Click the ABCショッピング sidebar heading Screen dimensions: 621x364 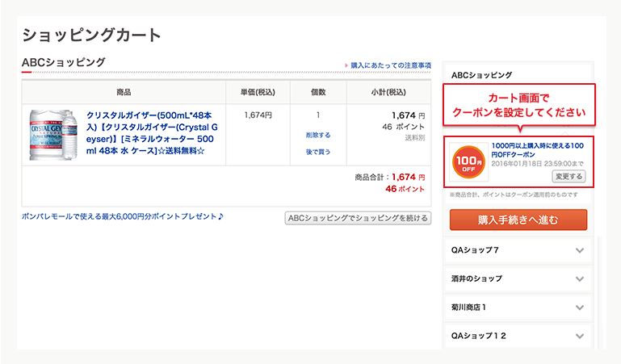click(481, 75)
